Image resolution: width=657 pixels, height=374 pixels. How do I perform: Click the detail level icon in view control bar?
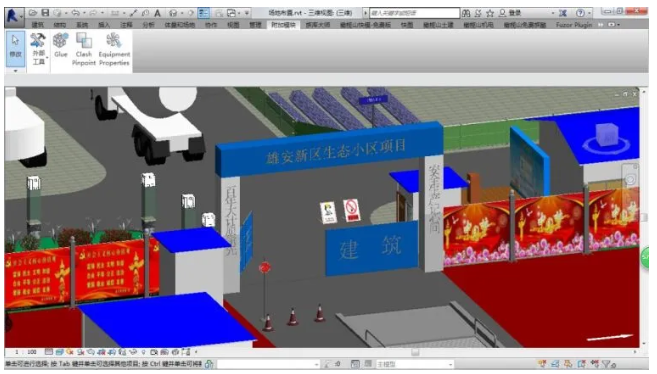[x=49, y=352]
